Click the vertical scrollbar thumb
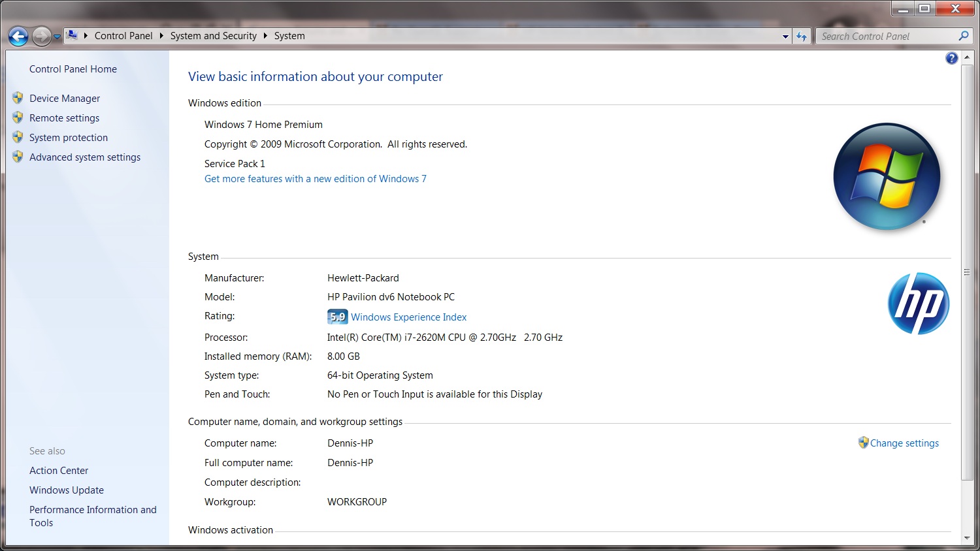This screenshot has height=551, width=980. point(967,272)
